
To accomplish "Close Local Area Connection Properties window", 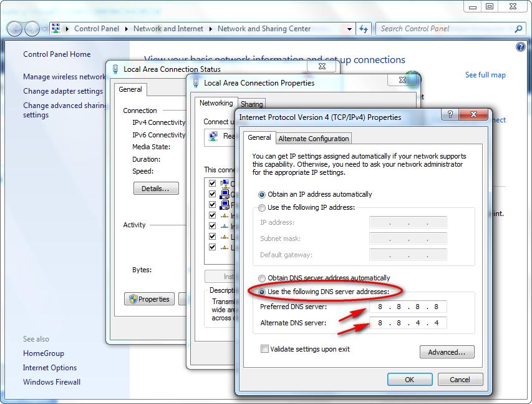I will click(403, 80).
